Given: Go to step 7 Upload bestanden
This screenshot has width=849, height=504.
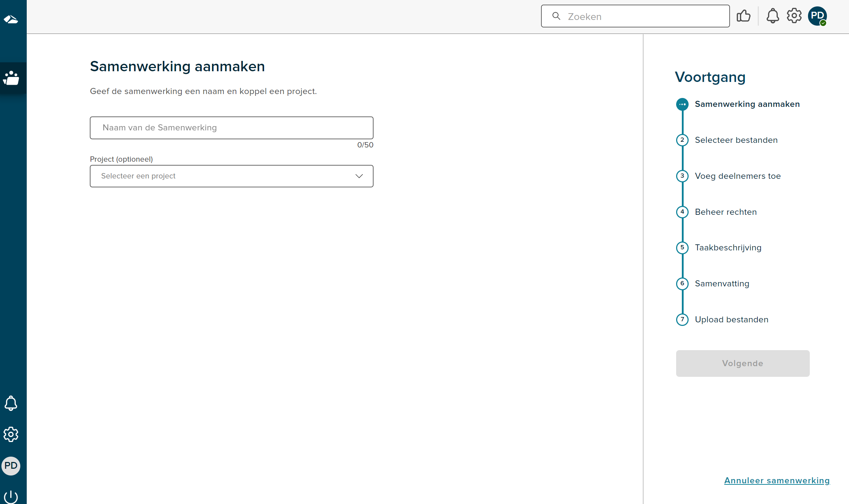Looking at the screenshot, I should pos(731,319).
